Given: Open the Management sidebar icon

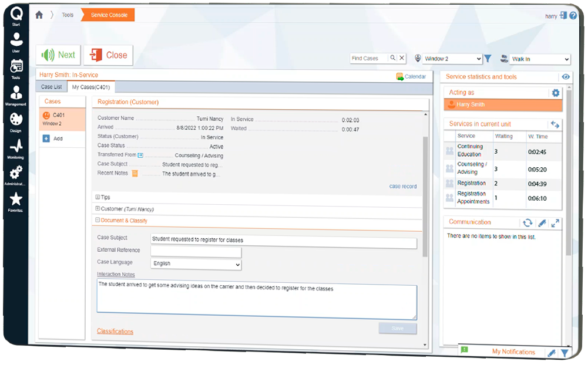Looking at the screenshot, I should pos(16,95).
